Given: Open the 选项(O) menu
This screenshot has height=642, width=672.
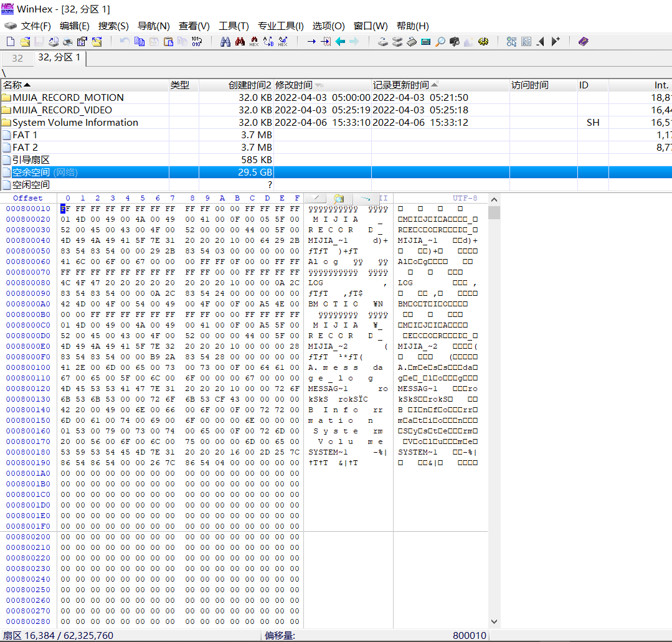Looking at the screenshot, I should (328, 26).
